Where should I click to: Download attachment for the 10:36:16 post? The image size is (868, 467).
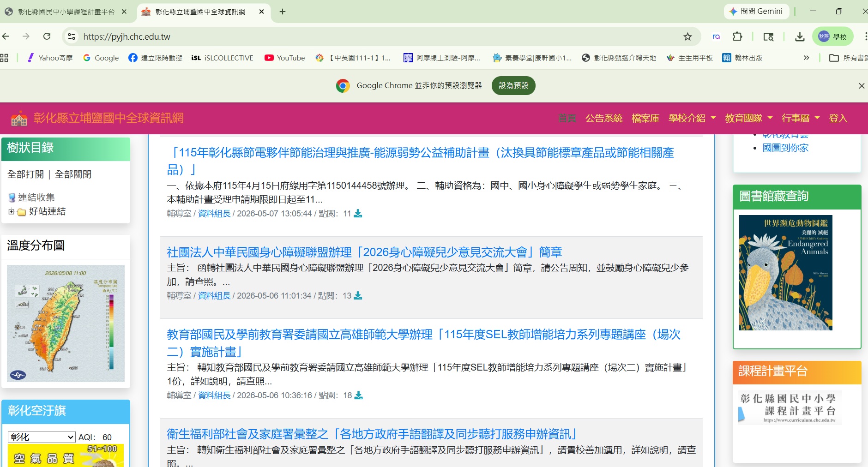(358, 395)
